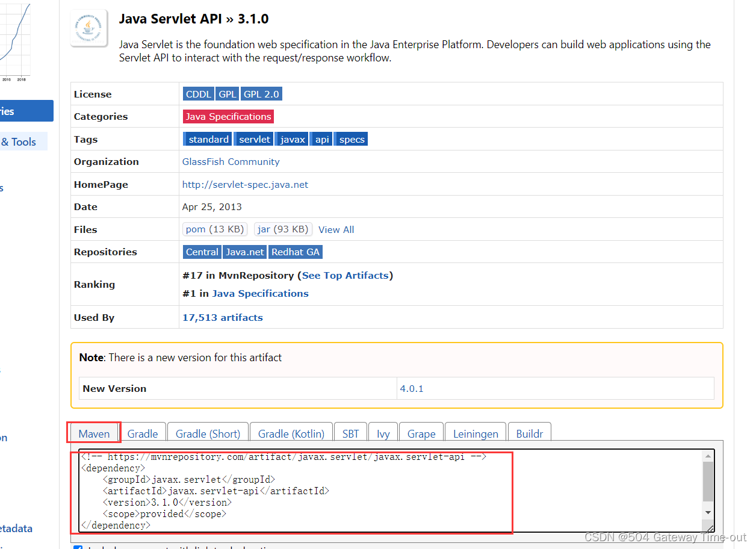Open the Java Specifications category badge
Image resolution: width=756 pixels, height=549 pixels.
pos(228,116)
